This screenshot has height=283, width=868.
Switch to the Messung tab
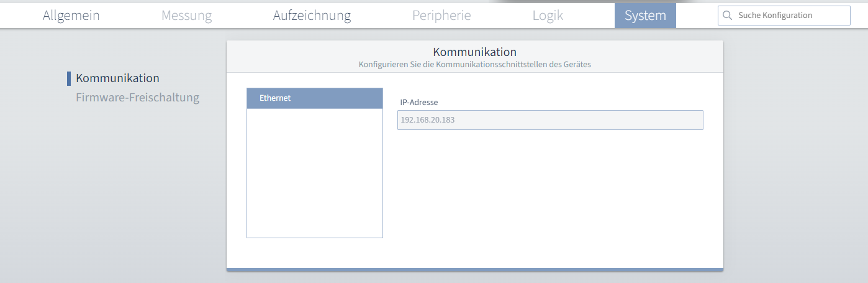pos(186,16)
